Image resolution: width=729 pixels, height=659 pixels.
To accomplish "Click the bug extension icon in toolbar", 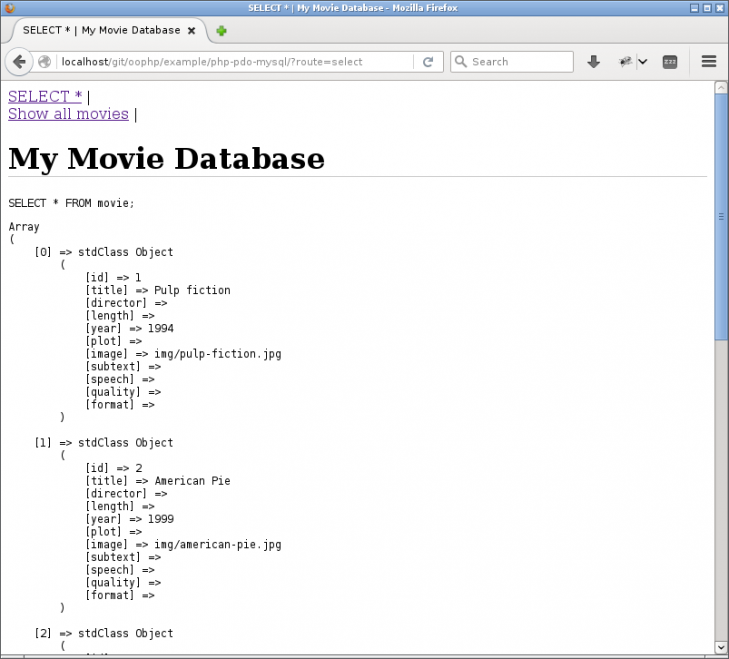I will (625, 61).
